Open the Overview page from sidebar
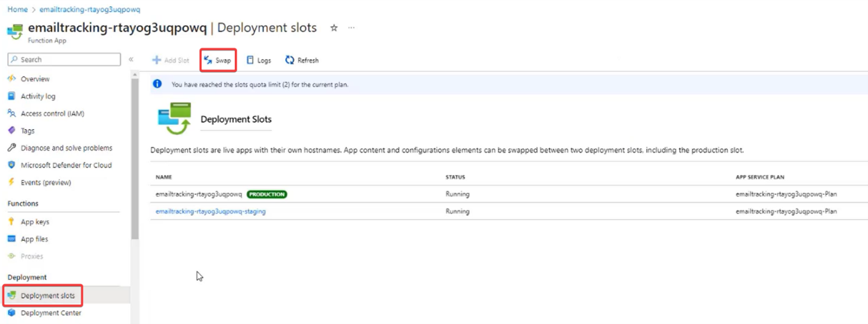This screenshot has height=324, width=868. 35,79
